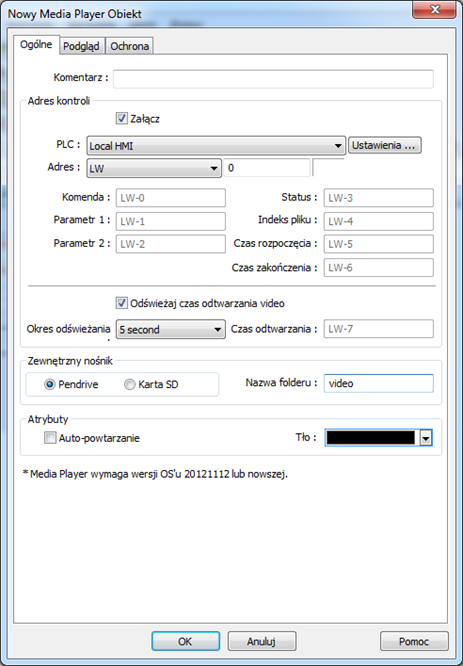The image size is (463, 666).
Task: Click the Zewnętrzny nośnik group label
Action: click(x=70, y=361)
